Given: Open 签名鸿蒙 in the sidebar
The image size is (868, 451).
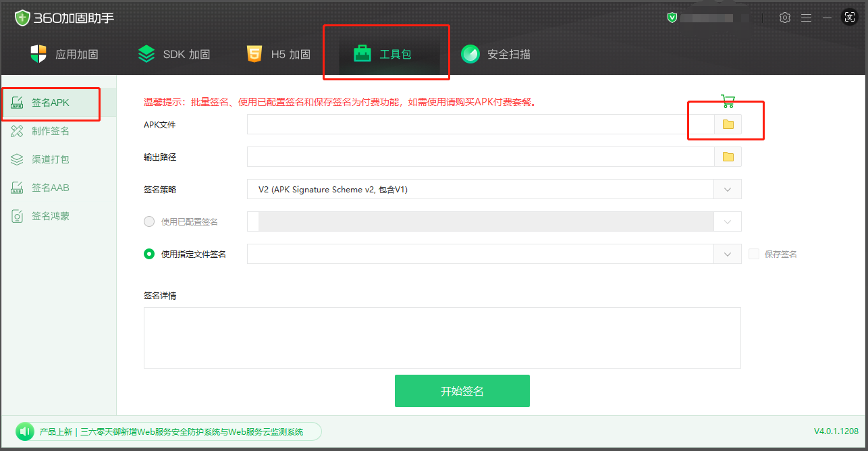Looking at the screenshot, I should click(51, 216).
